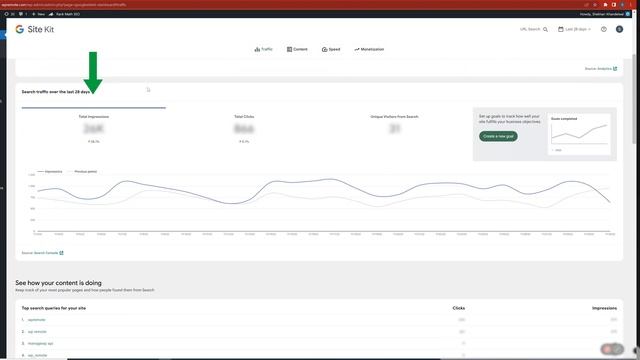Click the Previous period legend entry

[x=82, y=172]
